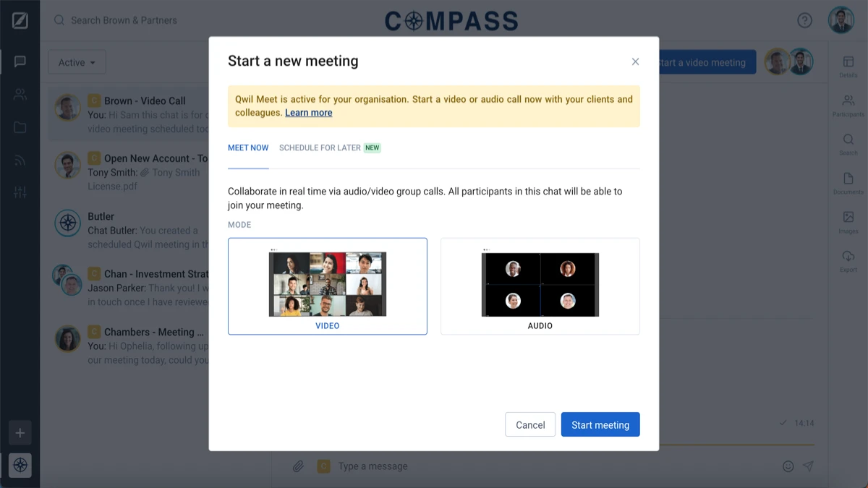Open the Chan - Investment chat
This screenshot has width=868, height=488.
(128, 288)
